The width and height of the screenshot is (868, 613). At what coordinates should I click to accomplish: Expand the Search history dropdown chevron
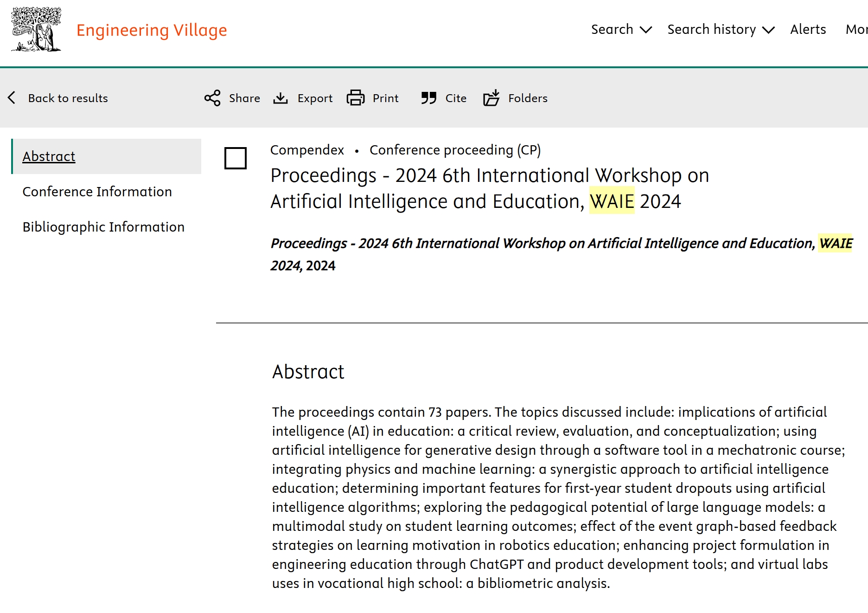(x=768, y=30)
